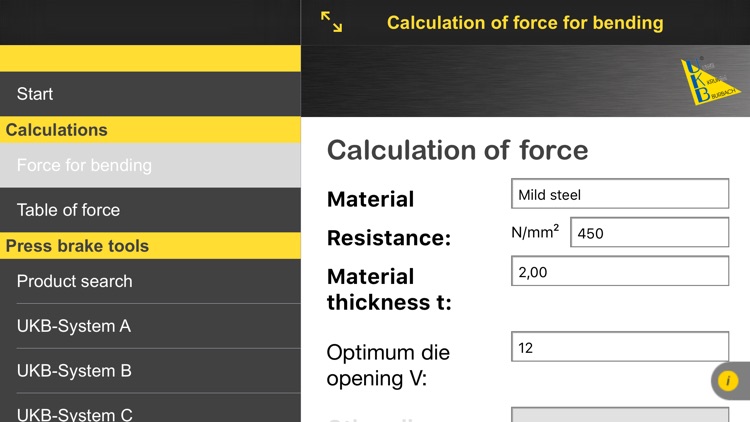This screenshot has width=750, height=422.
Task: Click the fullscreen expand arrows icon
Action: click(x=331, y=22)
